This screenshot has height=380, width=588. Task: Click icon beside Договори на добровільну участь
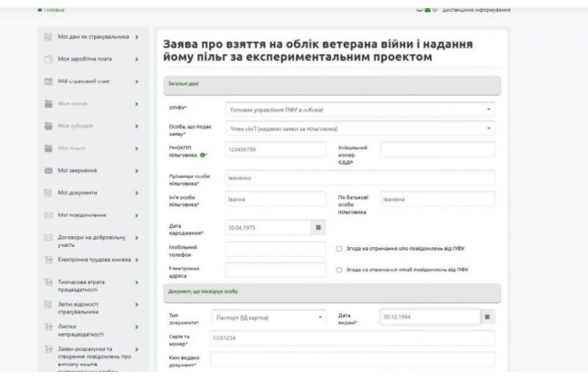(x=48, y=237)
